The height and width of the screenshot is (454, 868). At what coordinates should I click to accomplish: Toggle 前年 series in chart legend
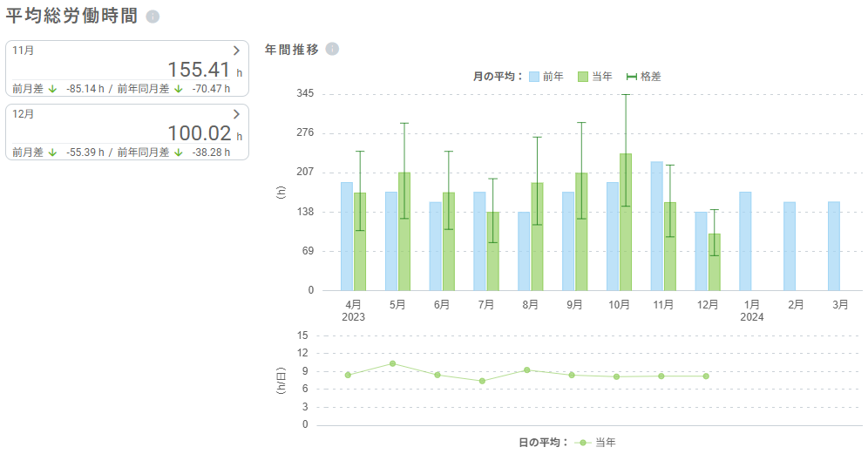tap(546, 77)
